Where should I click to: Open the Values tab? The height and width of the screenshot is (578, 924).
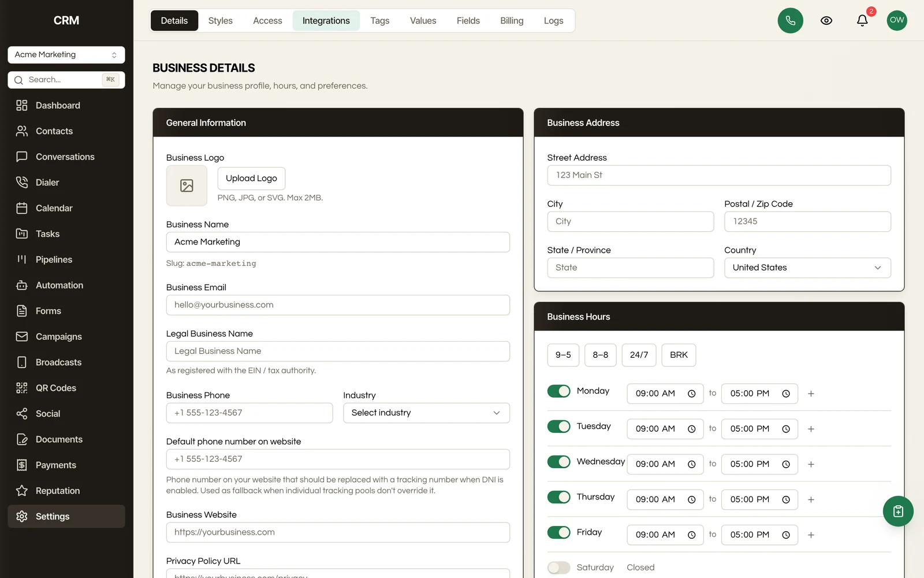423,21
